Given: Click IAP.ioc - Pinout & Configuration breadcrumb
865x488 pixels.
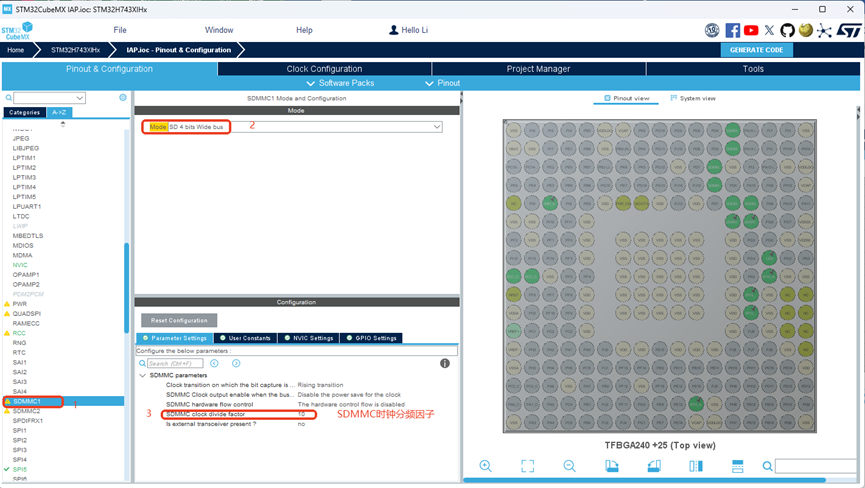Looking at the screenshot, I should pos(179,50).
